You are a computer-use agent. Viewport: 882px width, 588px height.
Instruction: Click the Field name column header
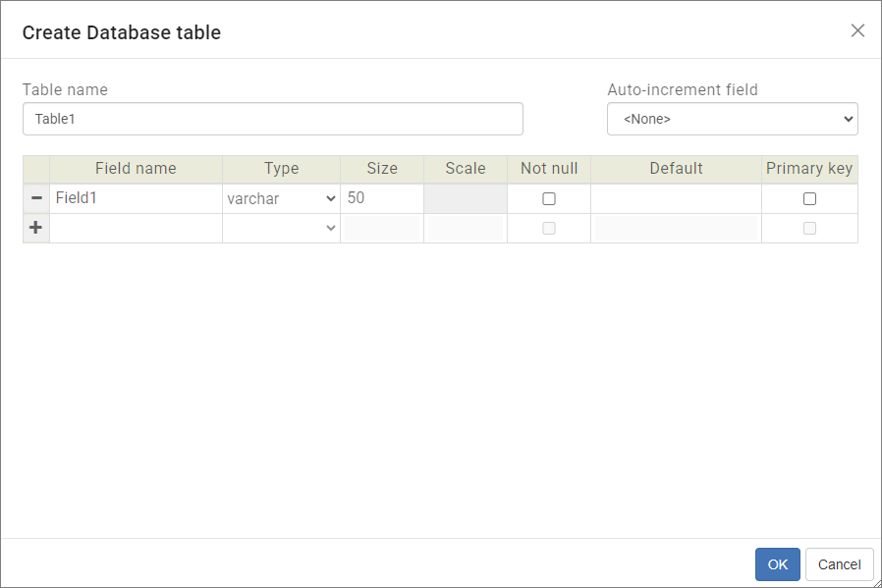[136, 168]
